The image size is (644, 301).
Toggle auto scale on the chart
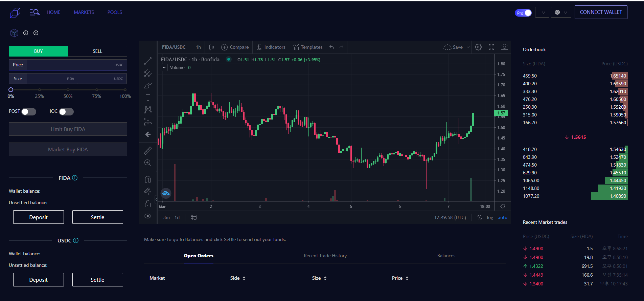[502, 217]
